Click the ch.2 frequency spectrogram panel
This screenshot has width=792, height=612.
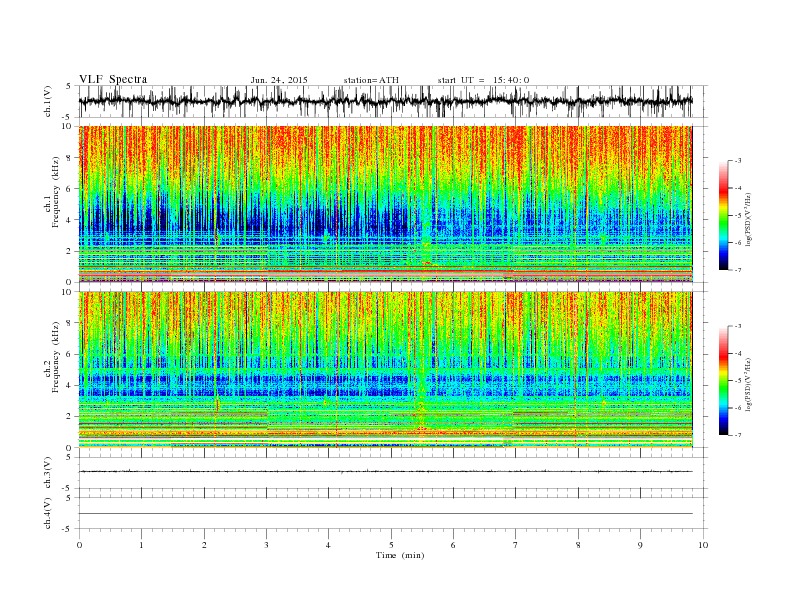point(386,370)
